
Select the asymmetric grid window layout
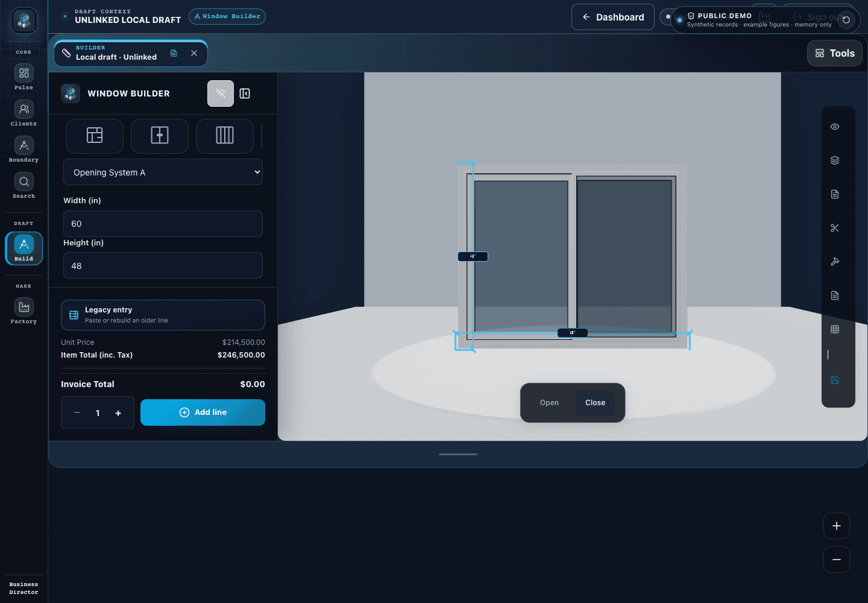[95, 136]
